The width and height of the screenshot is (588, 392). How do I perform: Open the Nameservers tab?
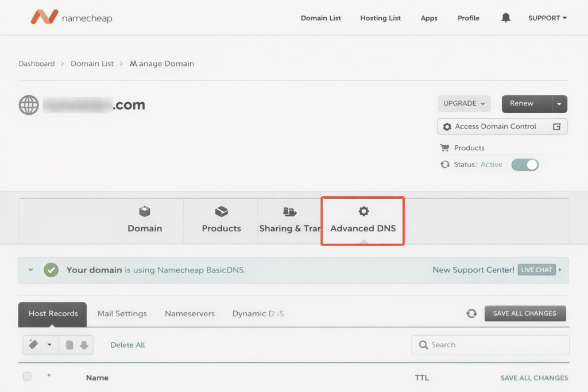click(189, 314)
